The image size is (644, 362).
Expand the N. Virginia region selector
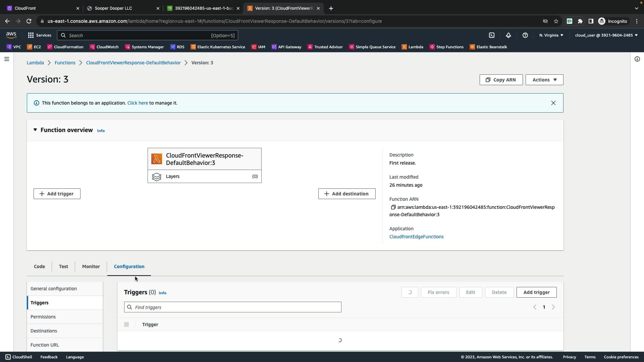[x=551, y=35]
